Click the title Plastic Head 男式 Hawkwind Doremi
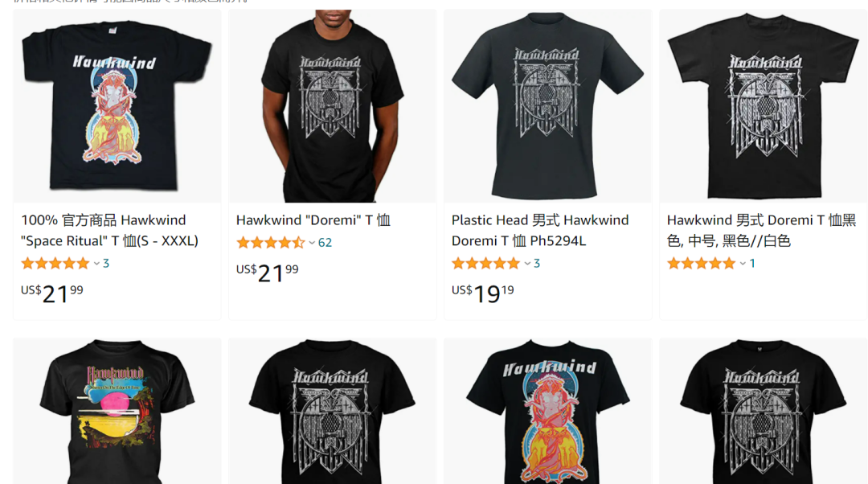 [x=540, y=231]
